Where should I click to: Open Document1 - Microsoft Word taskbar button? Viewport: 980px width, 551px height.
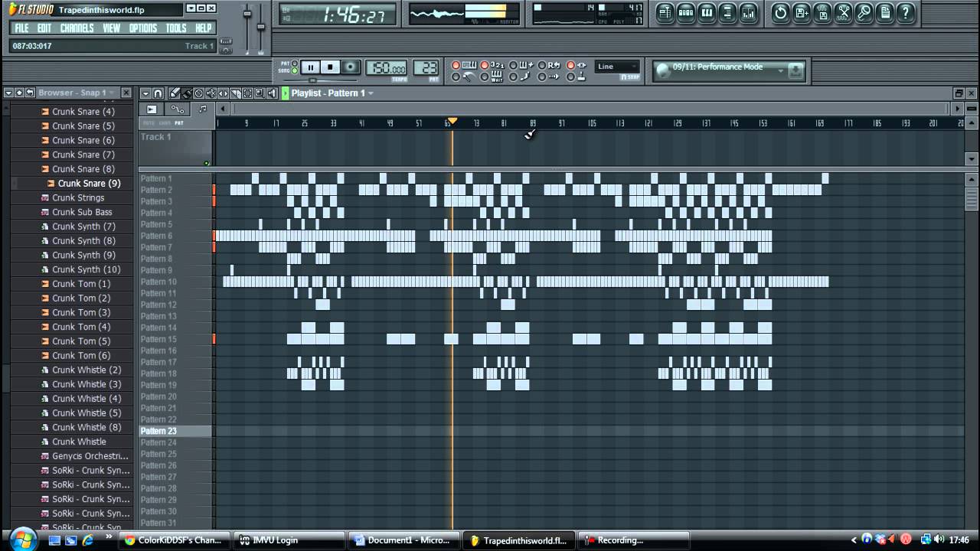coord(405,540)
